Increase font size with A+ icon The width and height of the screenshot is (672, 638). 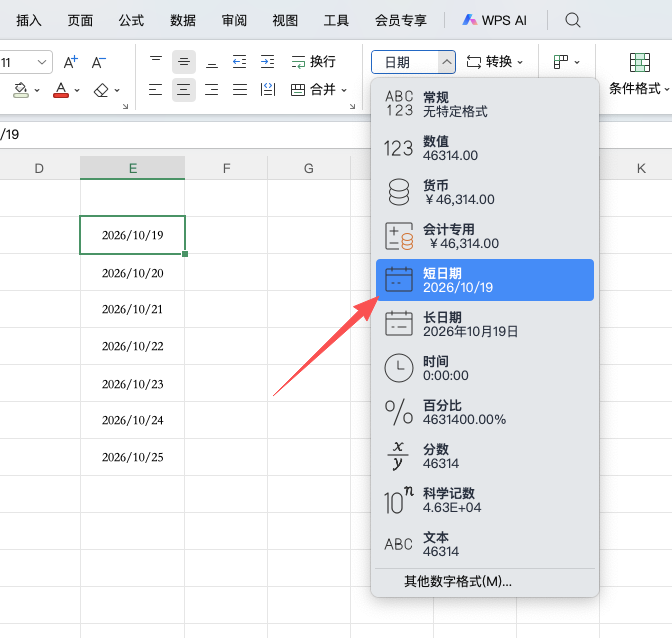[71, 62]
